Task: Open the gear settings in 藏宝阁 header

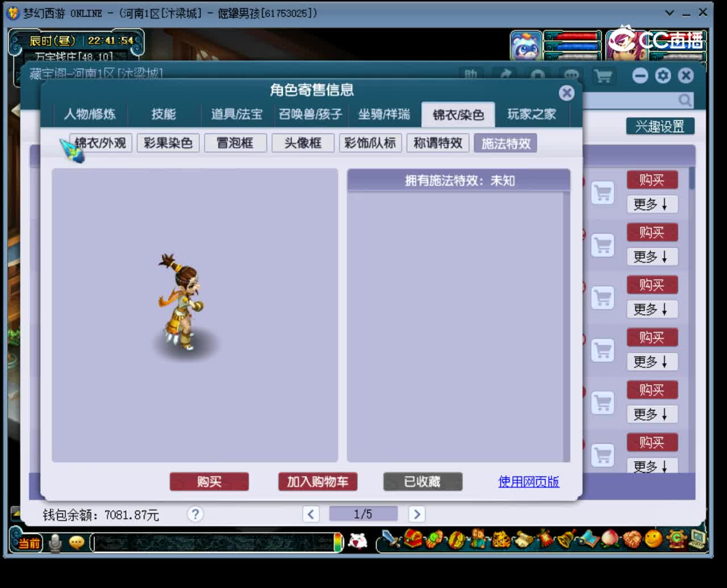Action: point(663,75)
